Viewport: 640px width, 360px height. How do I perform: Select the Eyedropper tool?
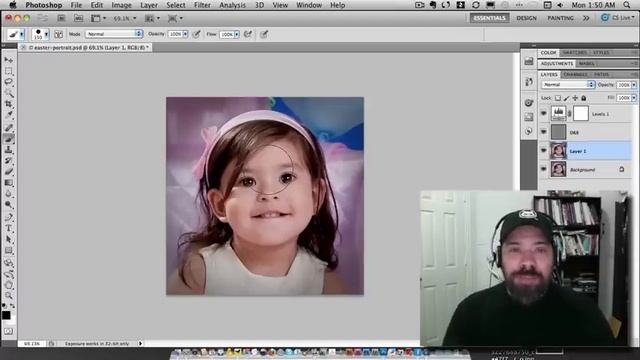coord(9,115)
